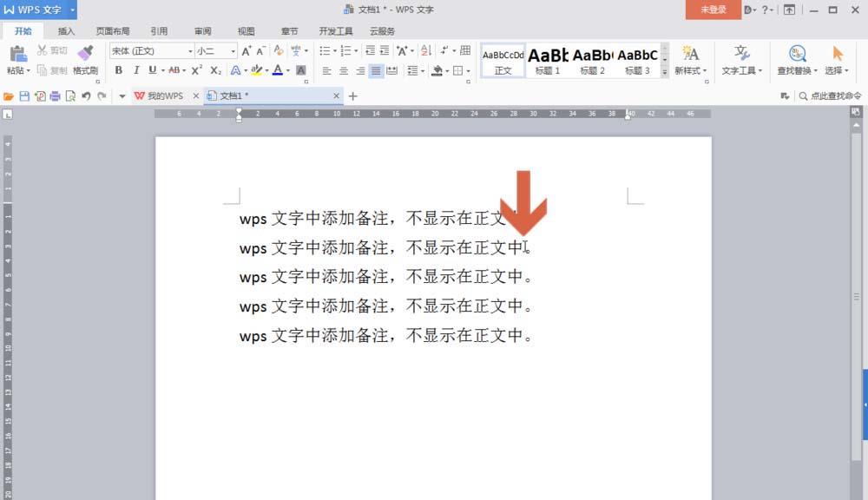The image size is (868, 500).
Task: Apply superscript (X²) formatting
Action: pos(195,70)
